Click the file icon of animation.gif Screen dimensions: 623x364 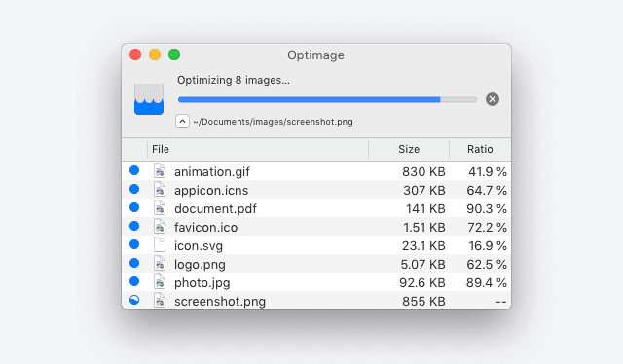tap(160, 171)
